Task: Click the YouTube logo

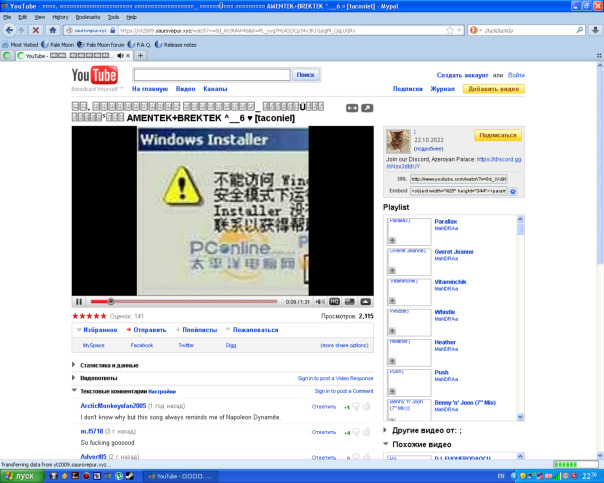Action: click(95, 75)
